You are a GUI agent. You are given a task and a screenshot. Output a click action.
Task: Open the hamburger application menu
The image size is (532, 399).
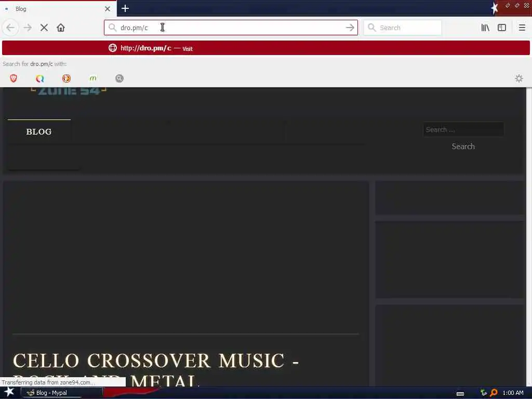522,28
